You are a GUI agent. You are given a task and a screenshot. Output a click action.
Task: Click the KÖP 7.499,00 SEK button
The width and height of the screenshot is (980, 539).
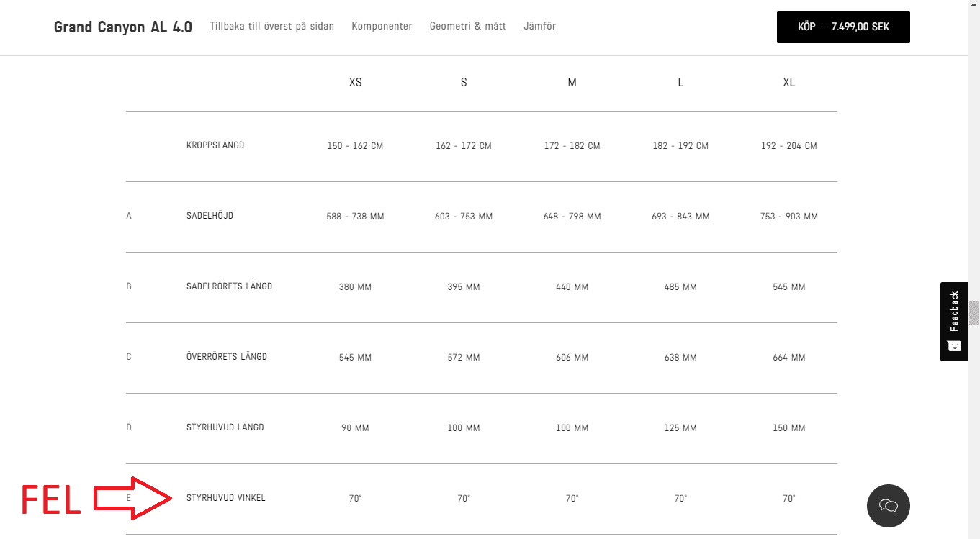point(843,27)
